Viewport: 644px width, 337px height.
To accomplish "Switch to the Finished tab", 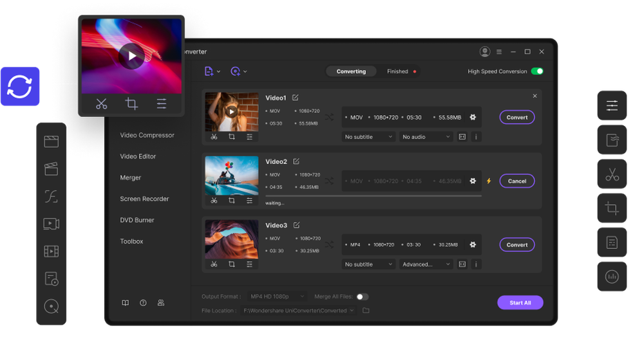I will point(397,71).
